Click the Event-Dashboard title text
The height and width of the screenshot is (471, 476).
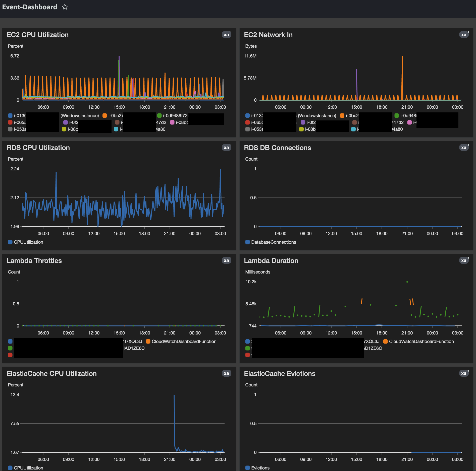click(30, 7)
